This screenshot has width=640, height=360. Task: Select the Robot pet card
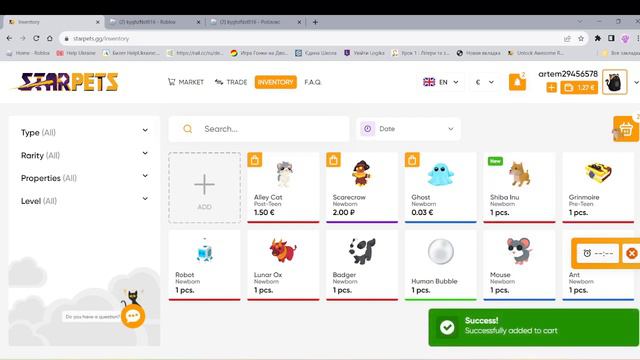pyautogui.click(x=204, y=265)
